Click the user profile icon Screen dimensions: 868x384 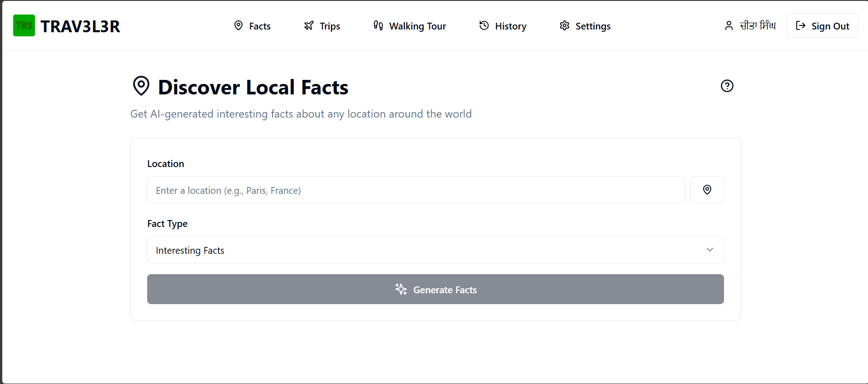tap(729, 26)
